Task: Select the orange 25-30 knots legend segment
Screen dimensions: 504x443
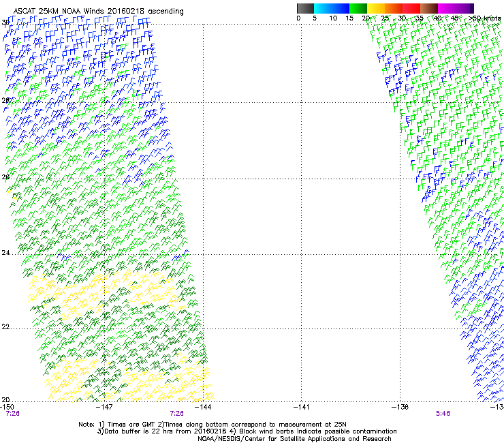Action: click(x=394, y=8)
